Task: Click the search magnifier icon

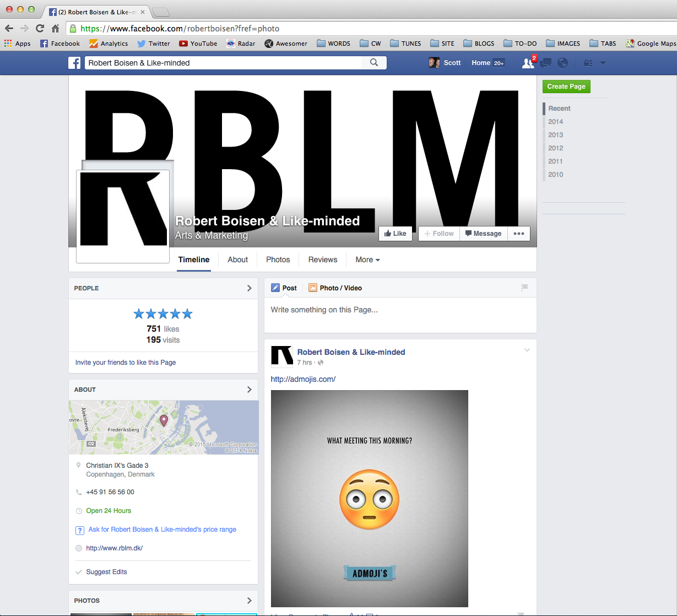Action: pos(374,63)
